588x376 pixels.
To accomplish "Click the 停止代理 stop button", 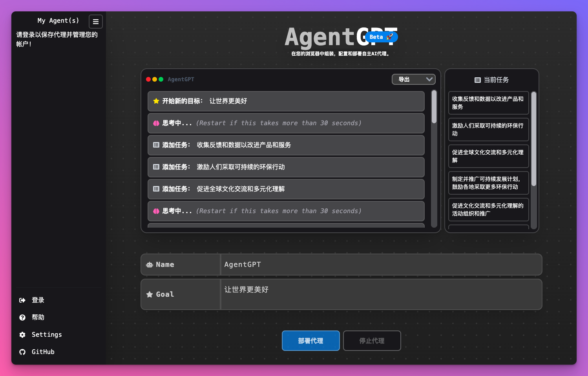I will click(x=372, y=341).
